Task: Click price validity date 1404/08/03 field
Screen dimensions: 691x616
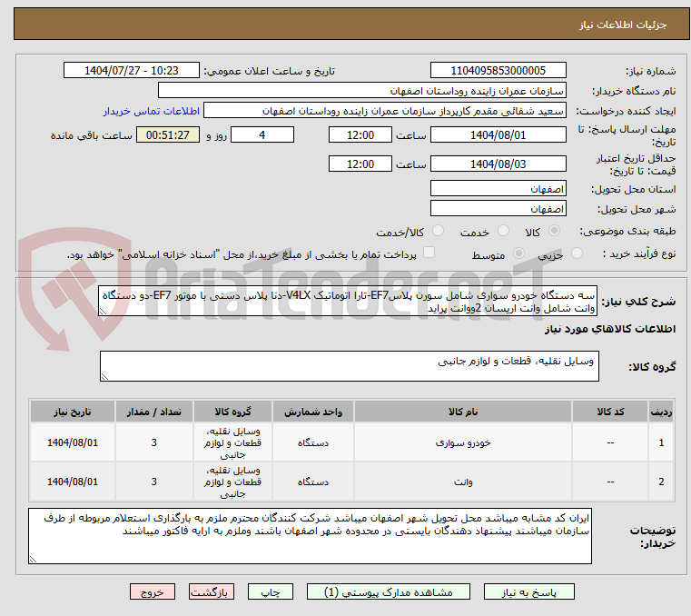Action: 498,164
